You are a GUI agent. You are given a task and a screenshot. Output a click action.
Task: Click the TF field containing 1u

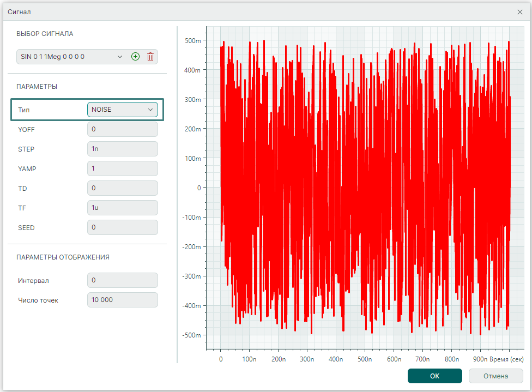point(122,208)
